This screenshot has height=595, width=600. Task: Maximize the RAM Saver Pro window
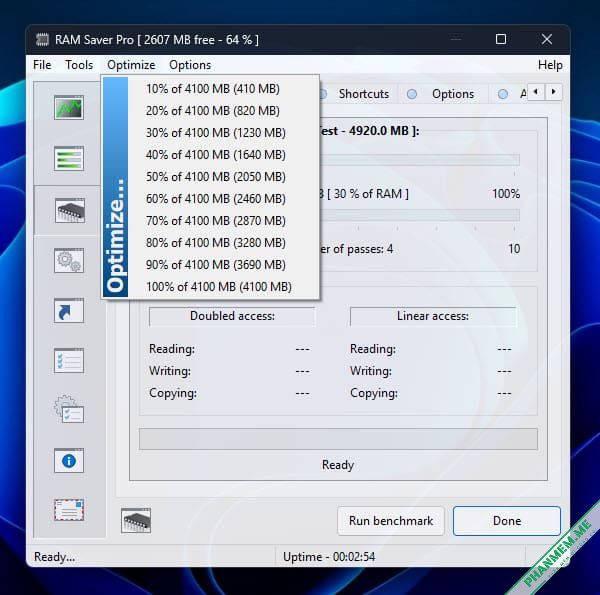click(x=501, y=39)
